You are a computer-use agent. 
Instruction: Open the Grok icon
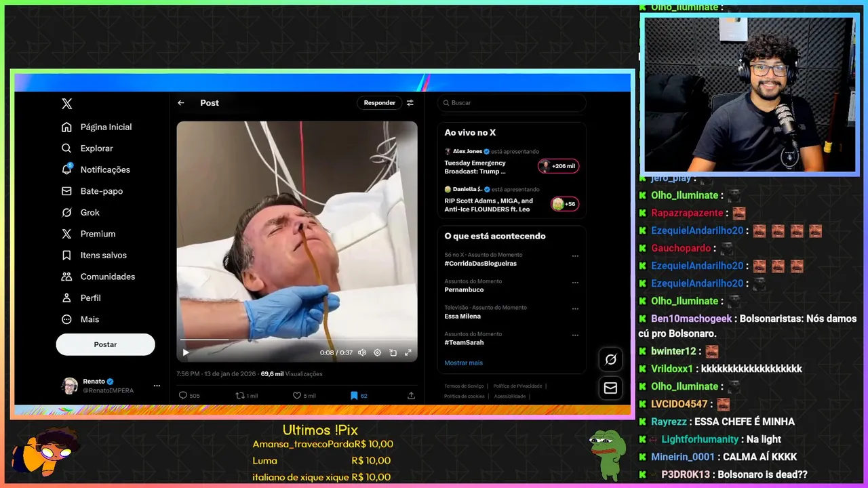(66, 212)
